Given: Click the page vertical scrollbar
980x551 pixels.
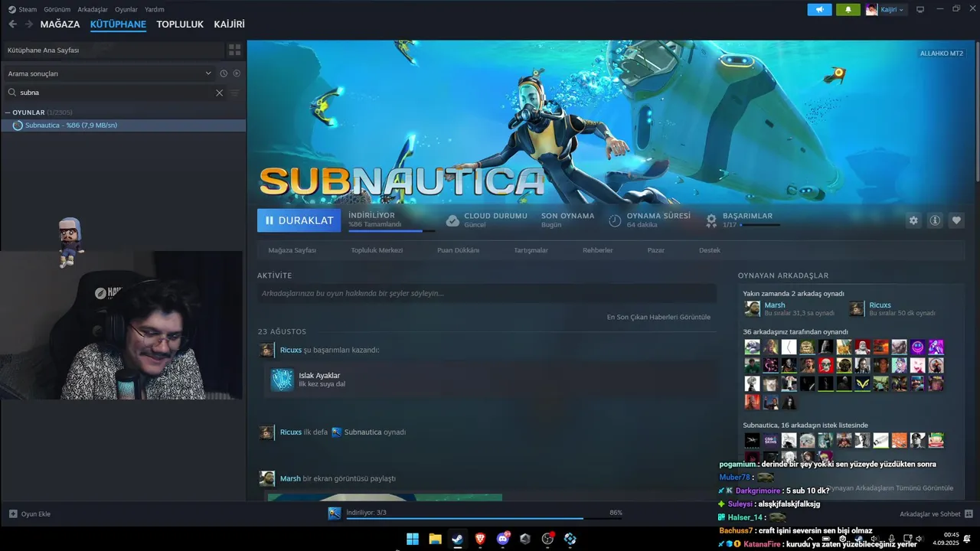Looking at the screenshot, I should click(977, 111).
